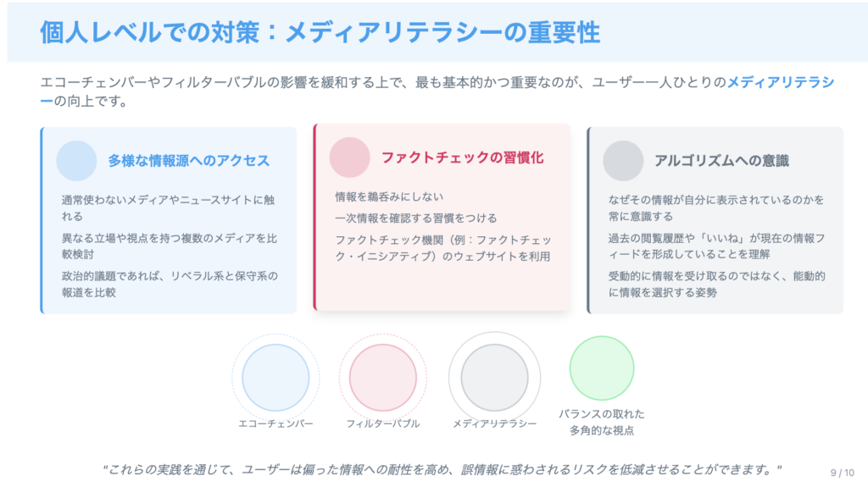Click the italic quote at the slide bottom
Image resolution: width=868 pixels, height=492 pixels.
[442, 470]
